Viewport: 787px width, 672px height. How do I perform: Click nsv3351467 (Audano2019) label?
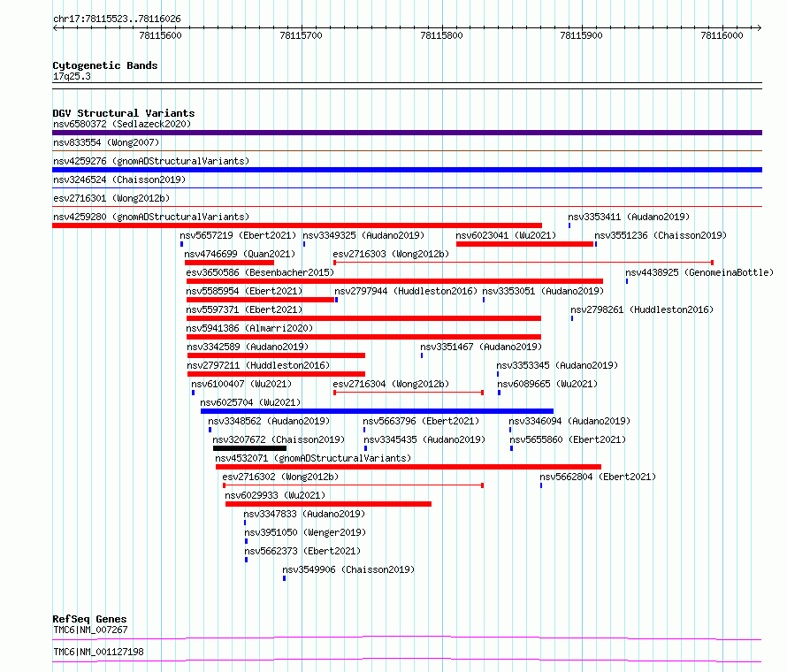click(x=481, y=347)
